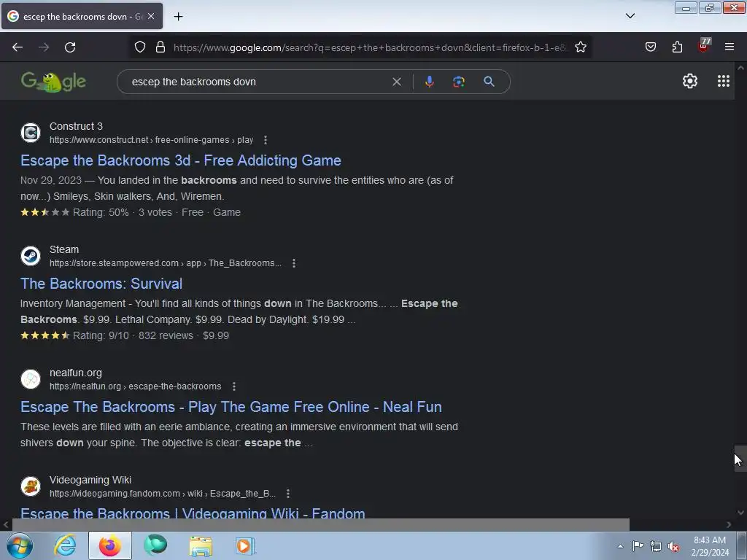Click the horizontal scrollbar right arrow

click(729, 525)
